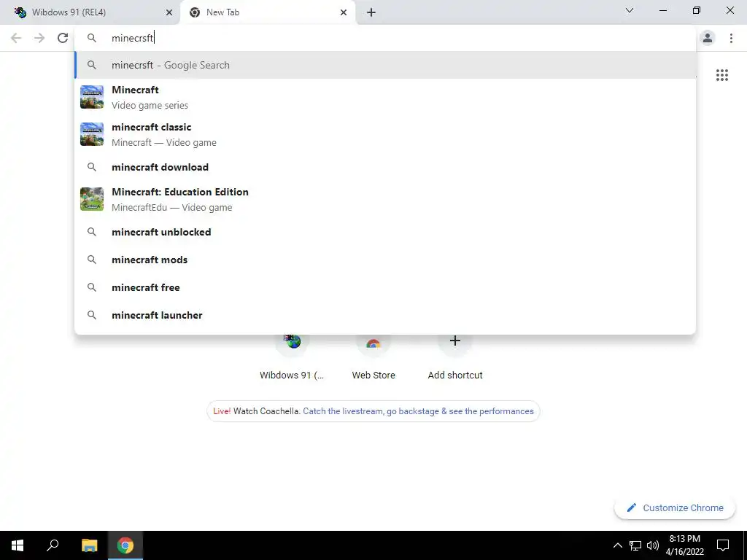The image size is (747, 560).
Task: Restore down the Chrome window
Action: (697, 10)
